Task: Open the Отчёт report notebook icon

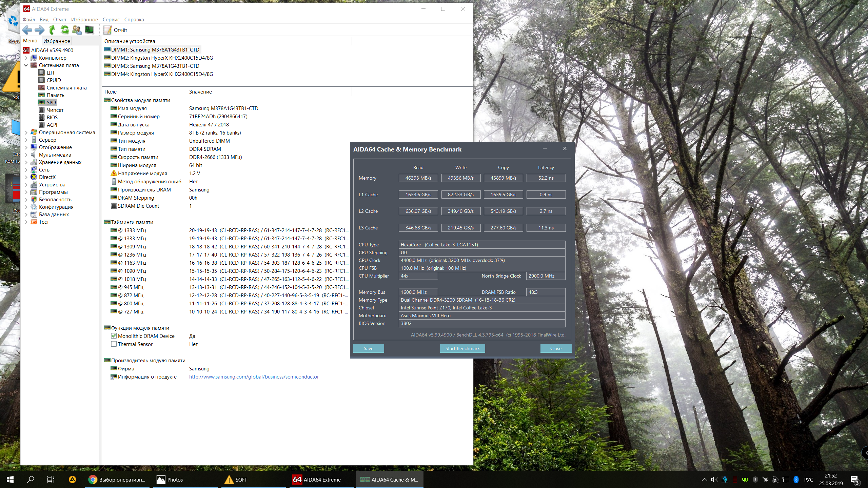Action: pos(107,30)
